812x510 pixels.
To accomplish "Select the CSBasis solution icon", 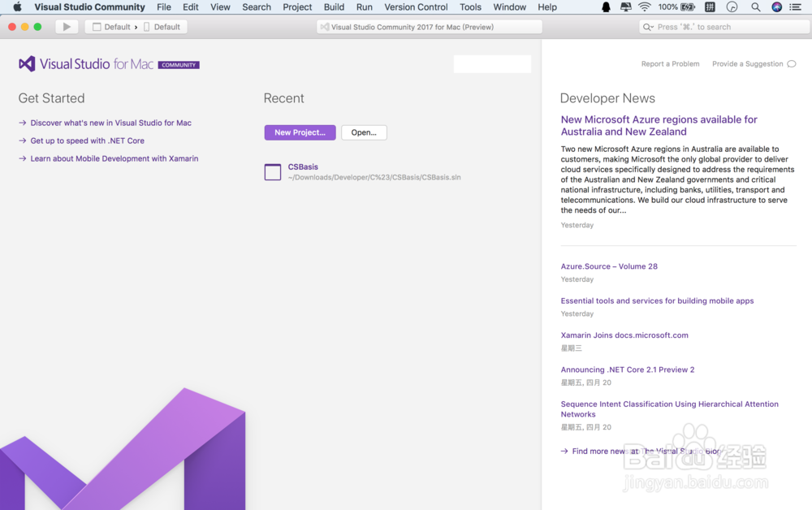I will (273, 171).
